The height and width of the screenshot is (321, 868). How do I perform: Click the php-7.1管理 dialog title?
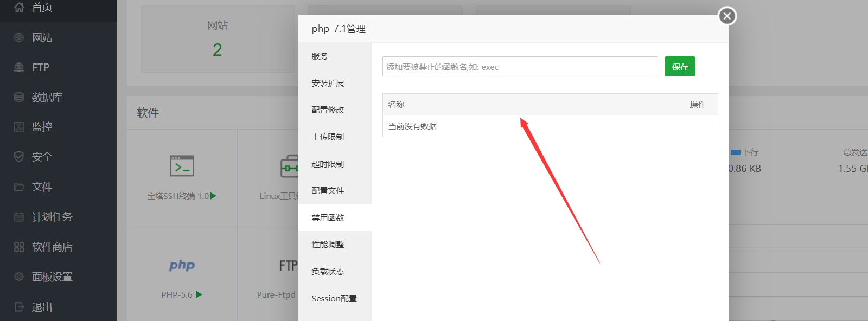(339, 29)
